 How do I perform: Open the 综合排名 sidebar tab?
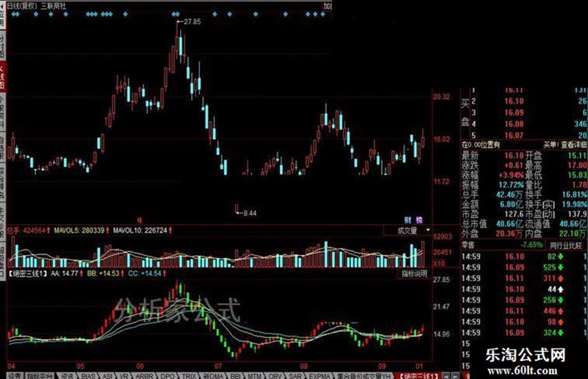click(x=2, y=183)
